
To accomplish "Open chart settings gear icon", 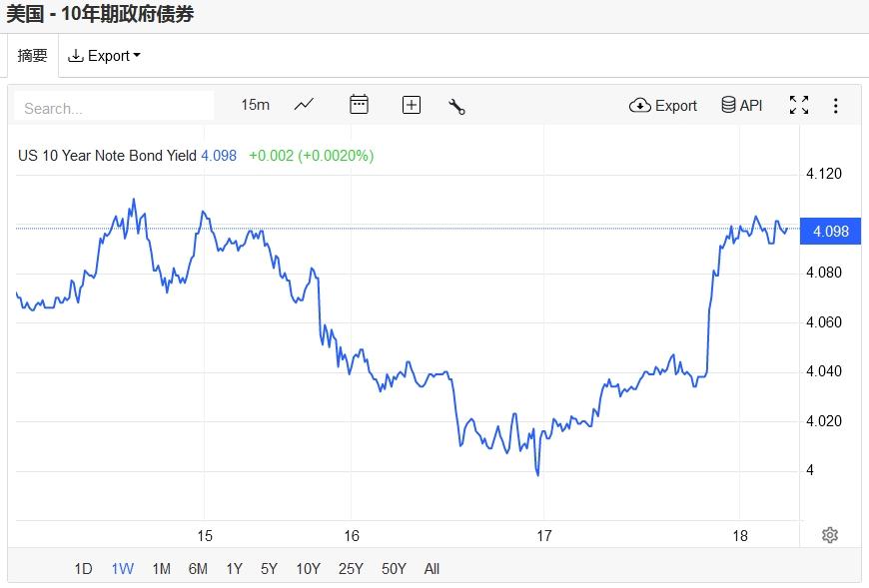I will click(x=830, y=535).
